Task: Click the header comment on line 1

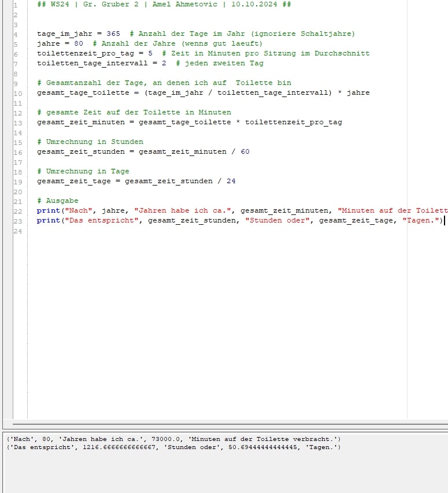Action: pos(164,5)
